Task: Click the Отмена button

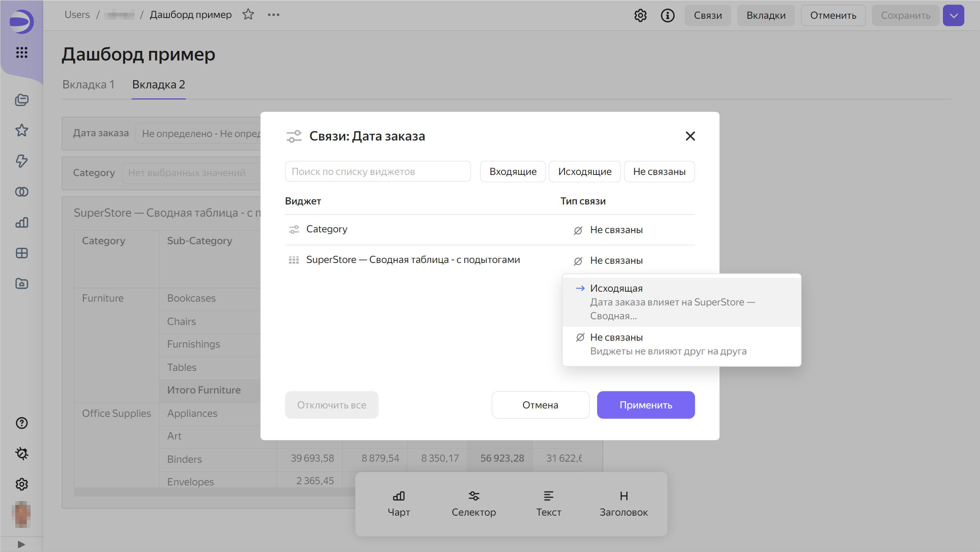Action: [540, 405]
